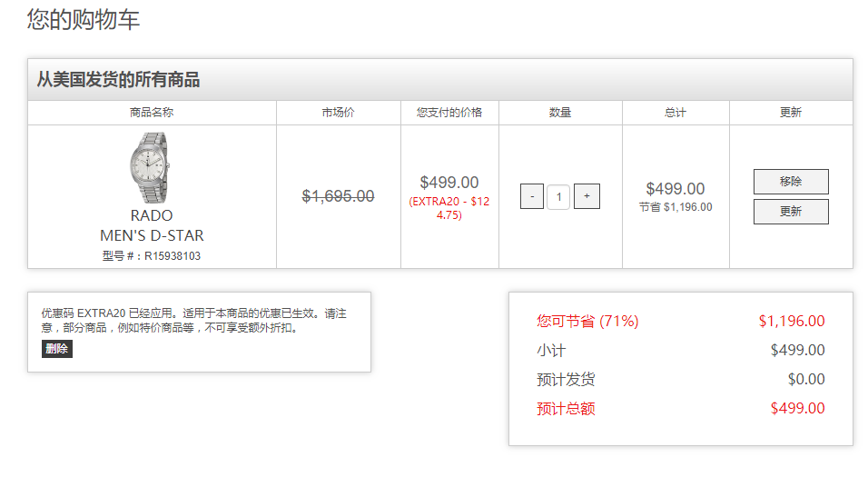868x487 pixels.
Task: Click the 预计发货 shipping estimate label
Action: (566, 380)
